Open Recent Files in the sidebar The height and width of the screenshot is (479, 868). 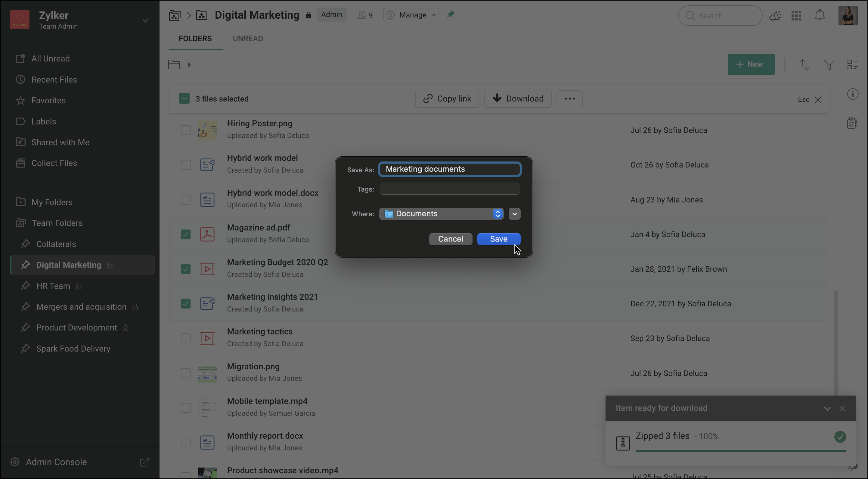[54, 80]
